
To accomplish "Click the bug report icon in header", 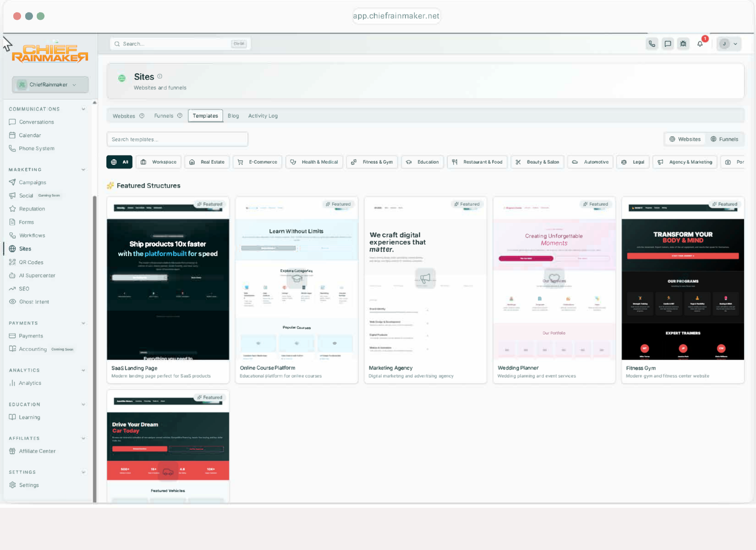I will (x=683, y=44).
